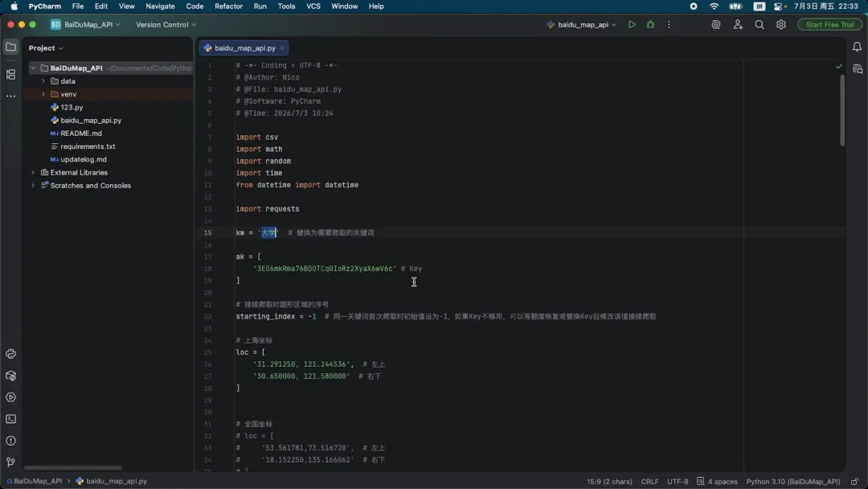Click the editor vertical scrollbar thumb

pos(842,109)
